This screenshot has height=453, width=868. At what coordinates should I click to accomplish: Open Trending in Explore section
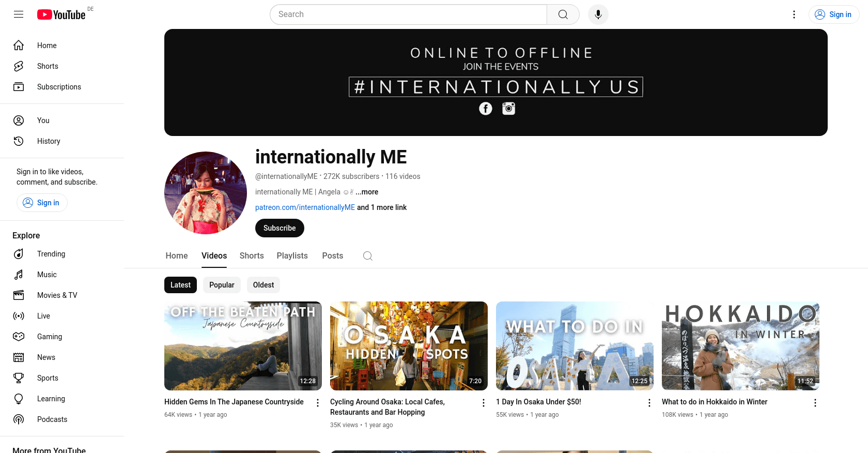pyautogui.click(x=51, y=254)
